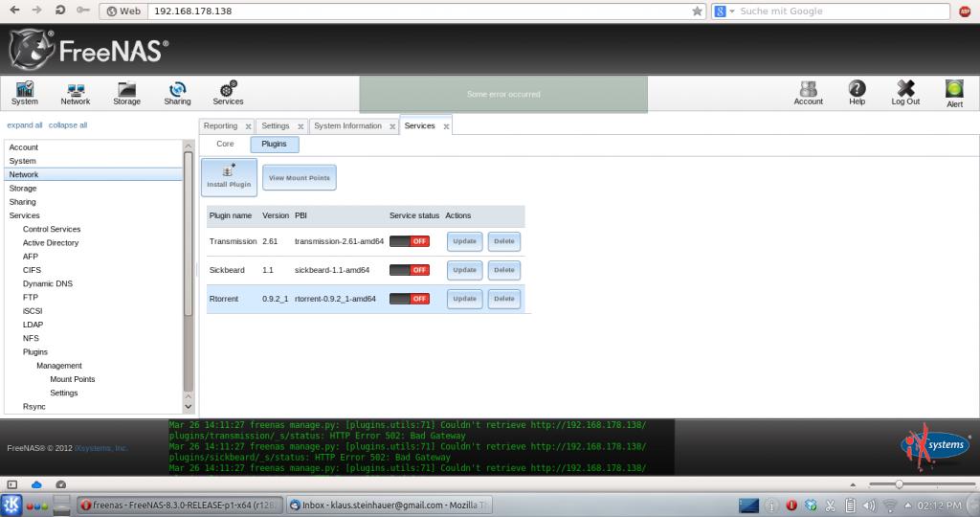Bookmark the page with the star icon
Screen dimensions: 980x517
click(697, 11)
